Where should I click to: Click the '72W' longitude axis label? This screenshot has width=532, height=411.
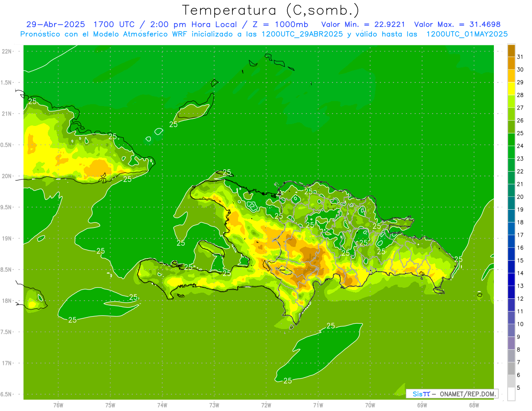[x=266, y=405]
